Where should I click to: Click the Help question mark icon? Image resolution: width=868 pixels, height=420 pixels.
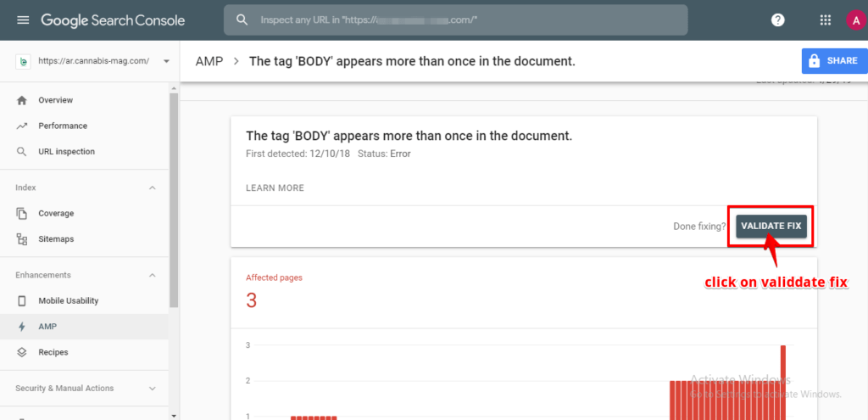tap(776, 20)
